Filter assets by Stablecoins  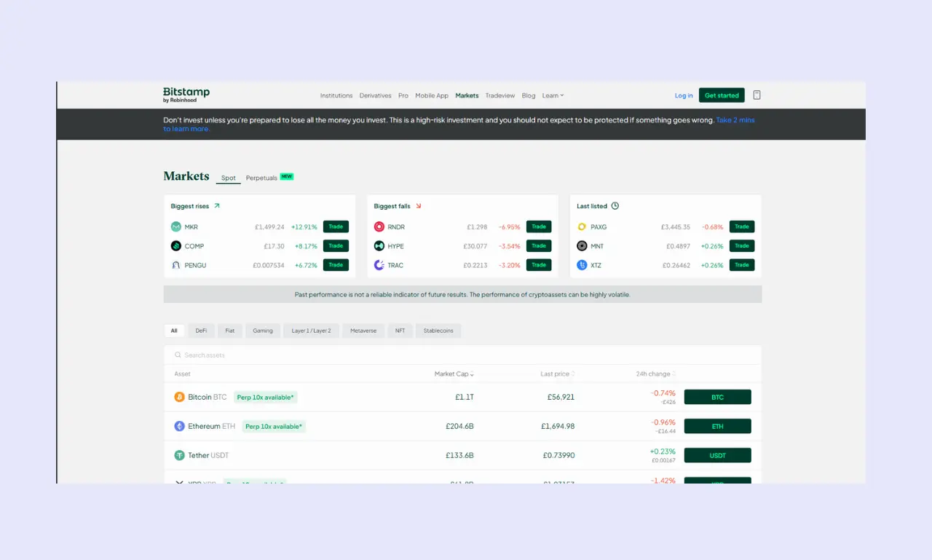tap(438, 331)
